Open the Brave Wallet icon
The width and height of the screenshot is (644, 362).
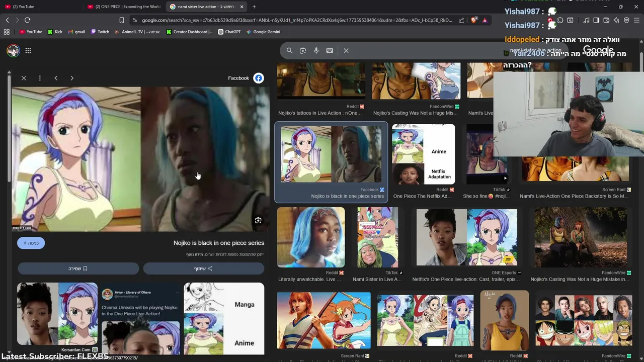(606, 20)
